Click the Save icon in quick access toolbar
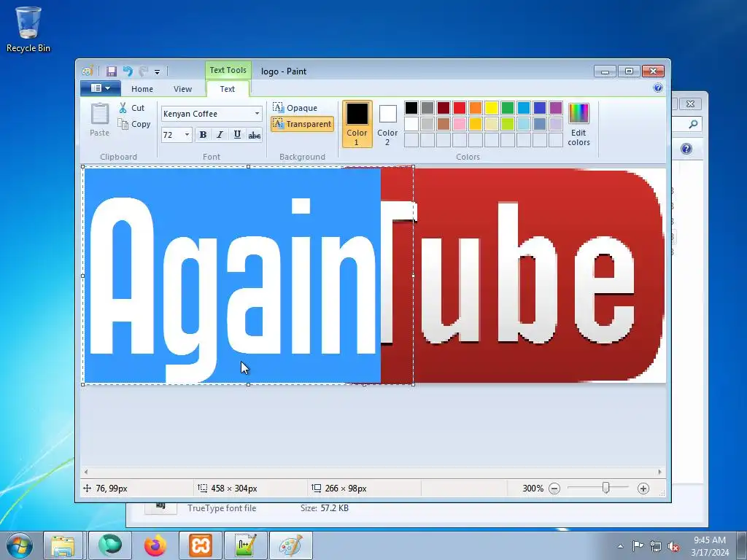The height and width of the screenshot is (560, 747). [112, 71]
